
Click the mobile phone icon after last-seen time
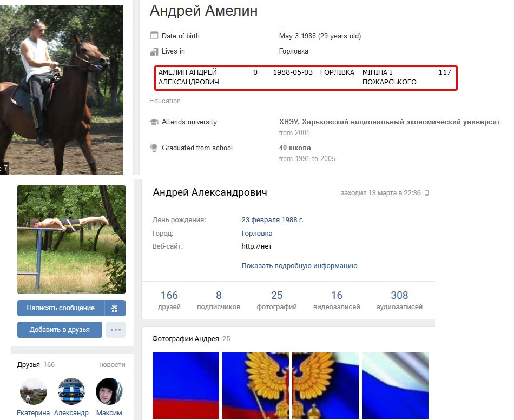click(426, 193)
